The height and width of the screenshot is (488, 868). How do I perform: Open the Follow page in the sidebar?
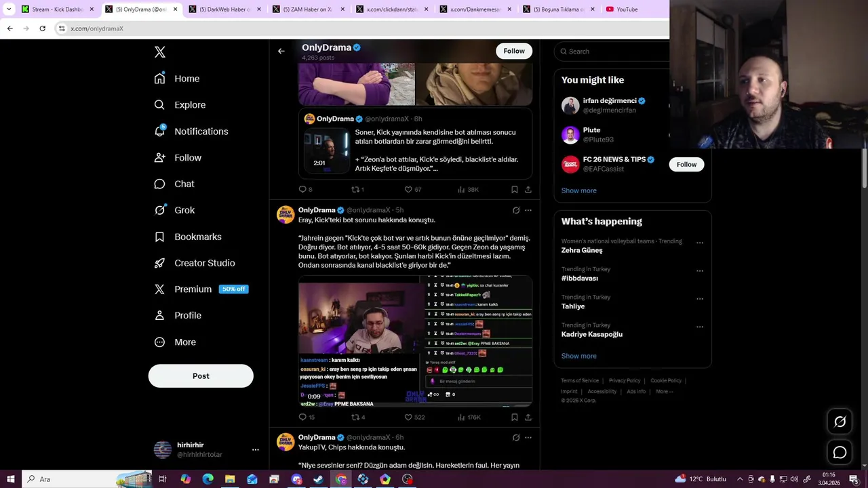(178, 158)
